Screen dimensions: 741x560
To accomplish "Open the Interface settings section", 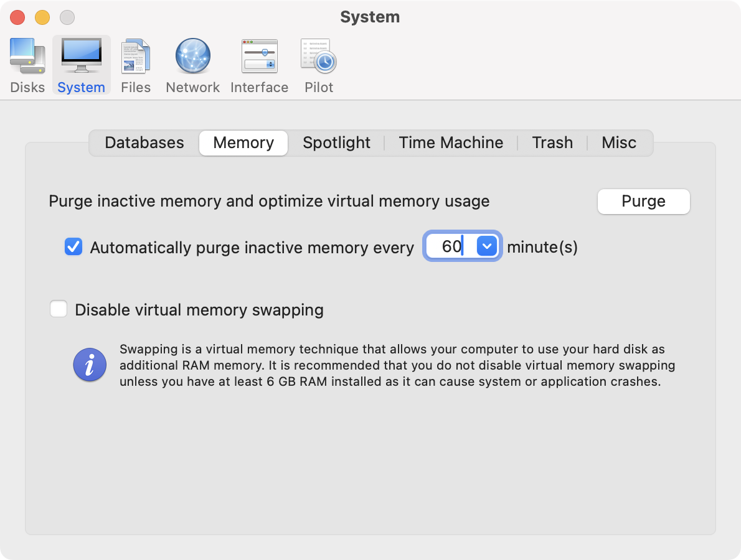I will [259, 65].
